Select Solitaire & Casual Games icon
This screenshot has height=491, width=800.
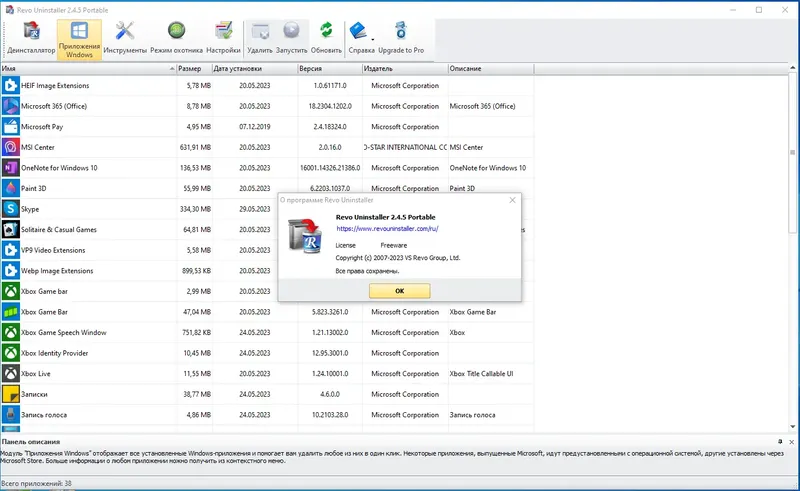pyautogui.click(x=11, y=230)
